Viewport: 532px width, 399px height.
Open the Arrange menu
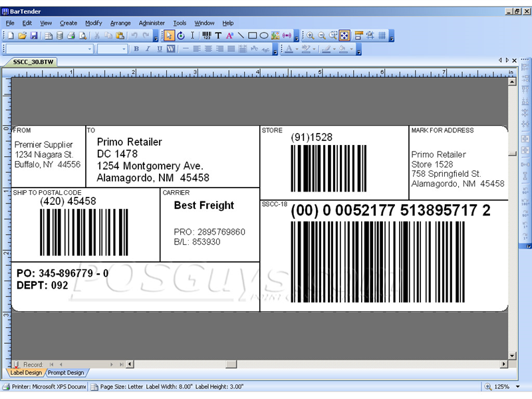120,23
